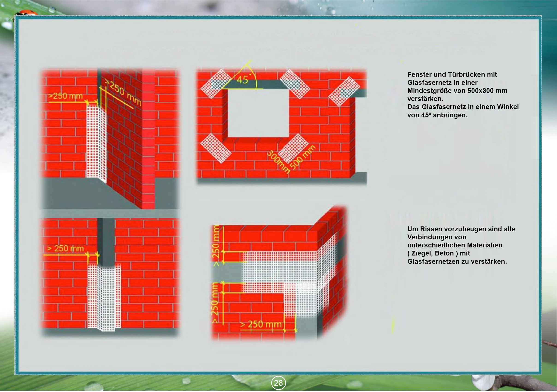Click the line "Fenster und Türbrücken mit"
The width and height of the screenshot is (557, 392).
point(452,74)
